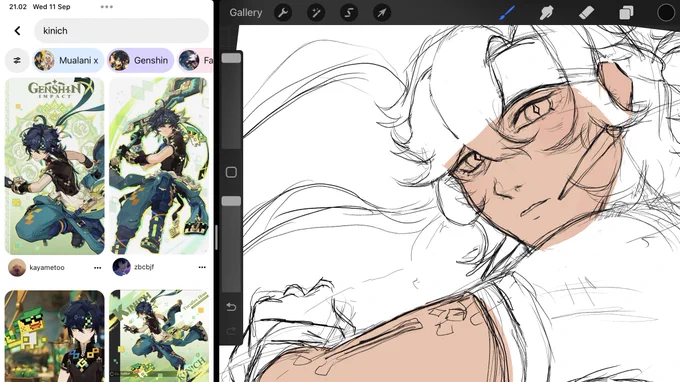Viewport: 680px width, 382px height.
Task: Adjust the brush opacity slider handle
Action: [231, 201]
